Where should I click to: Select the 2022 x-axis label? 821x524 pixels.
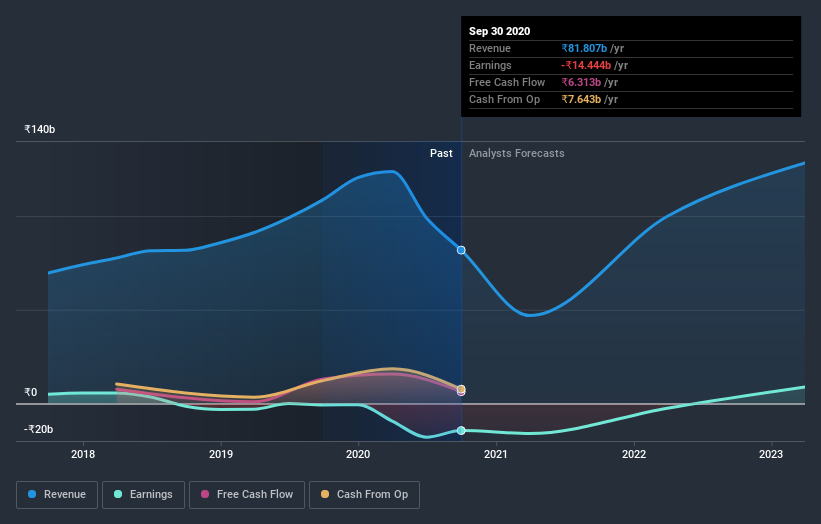[634, 454]
